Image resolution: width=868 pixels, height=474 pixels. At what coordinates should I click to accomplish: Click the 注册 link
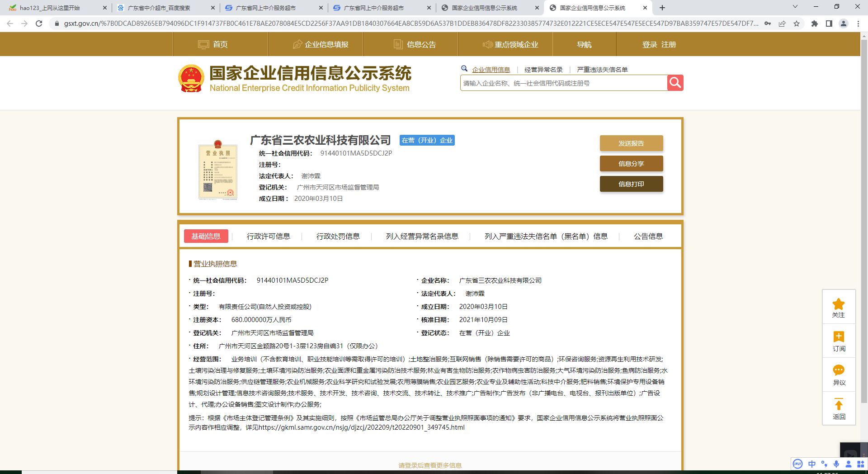pyautogui.click(x=669, y=44)
